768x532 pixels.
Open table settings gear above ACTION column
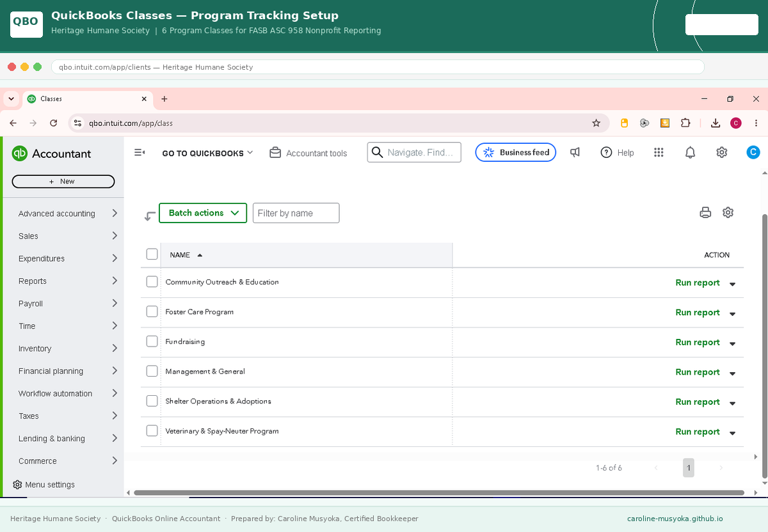(728, 213)
